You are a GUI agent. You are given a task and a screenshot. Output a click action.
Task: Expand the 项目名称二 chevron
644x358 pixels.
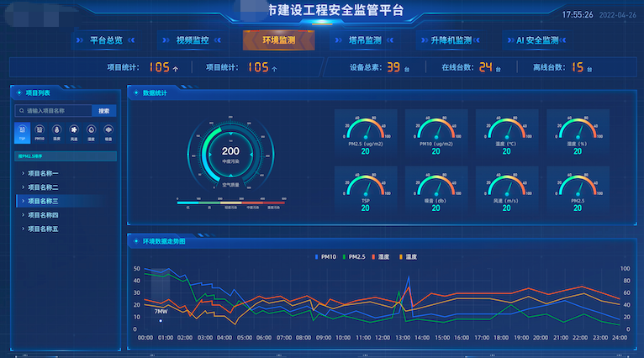pos(23,187)
